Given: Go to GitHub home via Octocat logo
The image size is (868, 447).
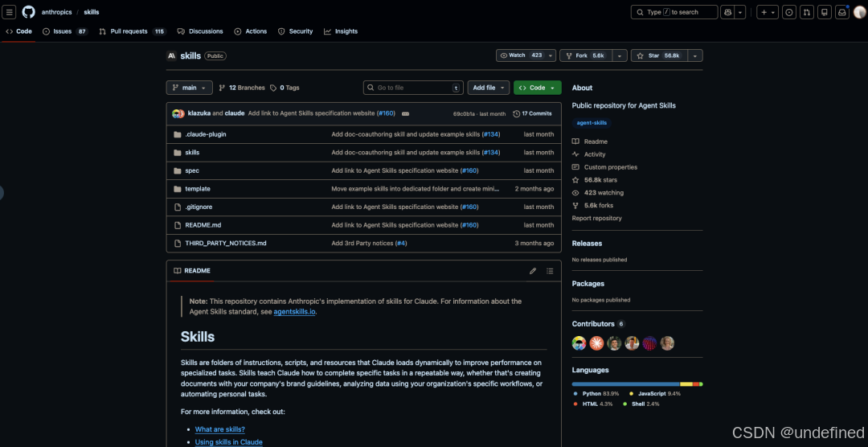Looking at the screenshot, I should point(28,11).
